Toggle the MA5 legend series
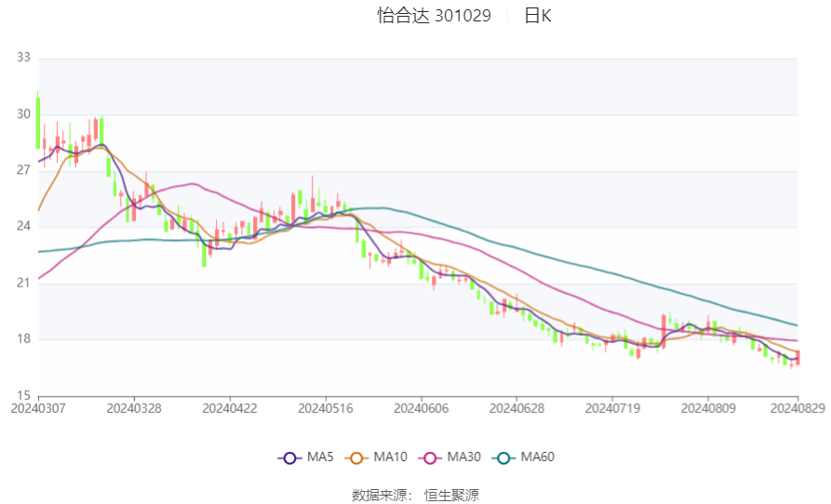 pyautogui.click(x=306, y=458)
